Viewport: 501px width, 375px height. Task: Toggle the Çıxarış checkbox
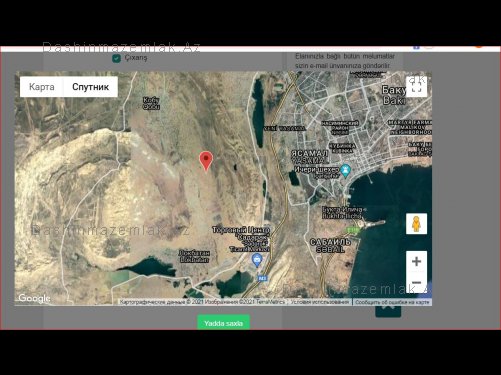tap(116, 58)
